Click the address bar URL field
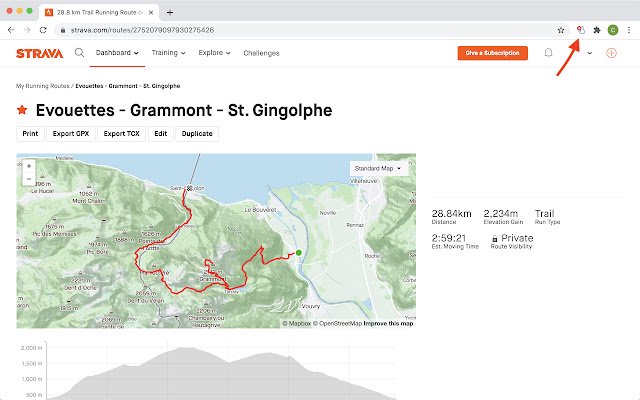 [x=300, y=31]
